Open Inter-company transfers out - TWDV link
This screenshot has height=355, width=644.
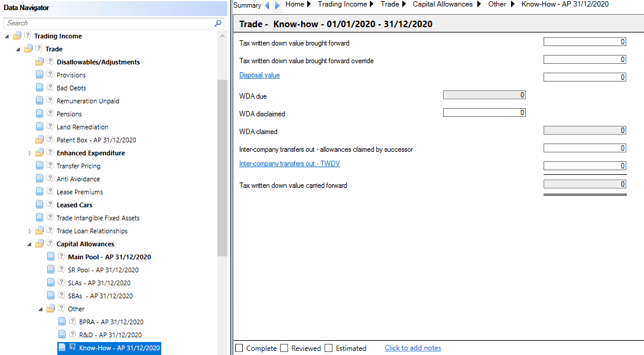[290, 164]
